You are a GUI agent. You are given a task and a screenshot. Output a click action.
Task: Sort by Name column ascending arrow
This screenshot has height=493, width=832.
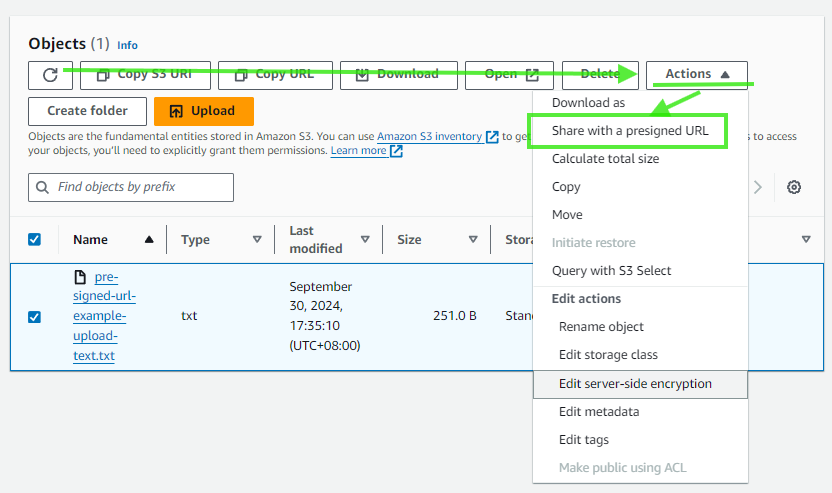(x=149, y=240)
